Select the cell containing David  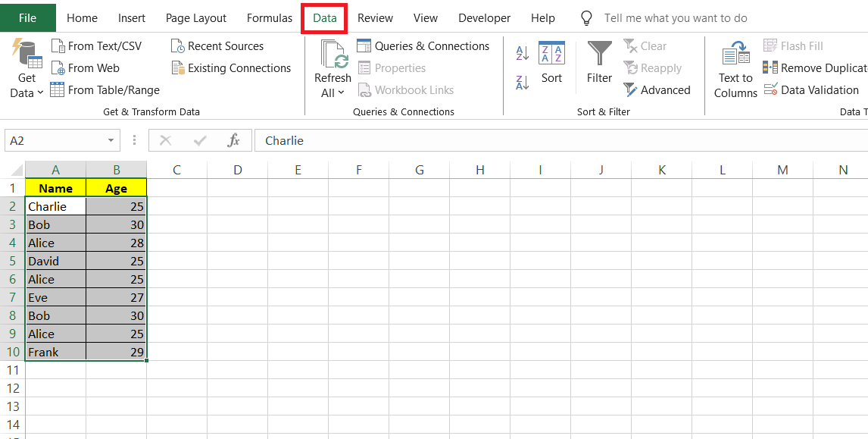[x=55, y=261]
